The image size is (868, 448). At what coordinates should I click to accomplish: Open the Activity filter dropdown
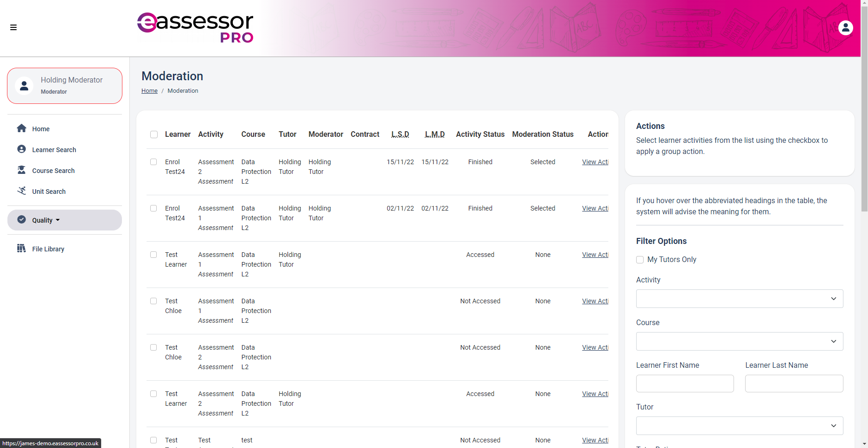[x=739, y=299]
